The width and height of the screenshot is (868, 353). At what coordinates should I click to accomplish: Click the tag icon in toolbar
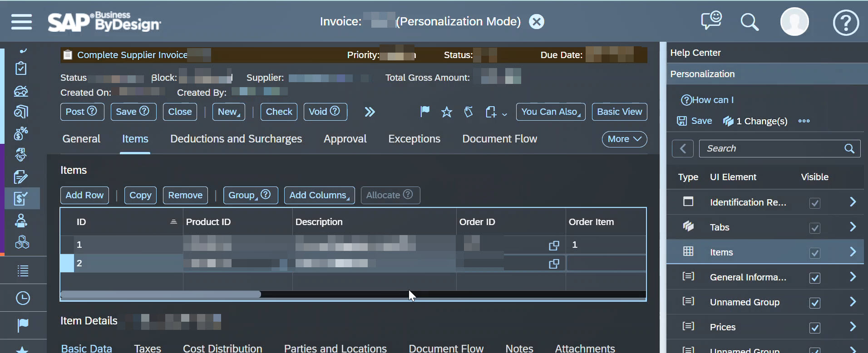click(469, 112)
